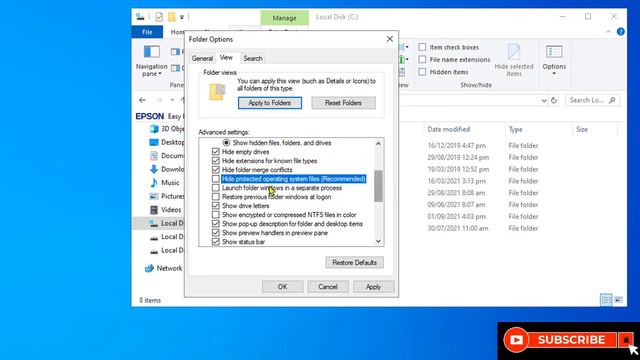Switch to Search tab in Folder Options
The width and height of the screenshot is (640, 360).
tap(253, 58)
